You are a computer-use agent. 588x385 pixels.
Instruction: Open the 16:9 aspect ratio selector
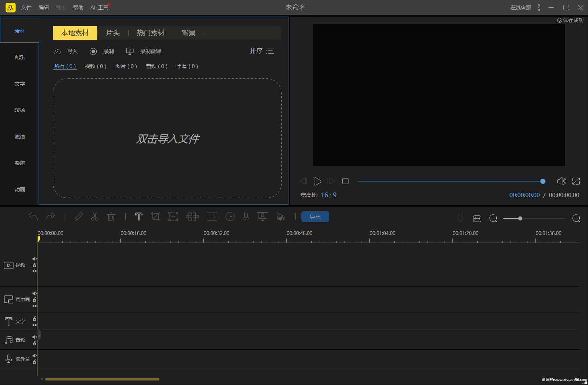[329, 195]
